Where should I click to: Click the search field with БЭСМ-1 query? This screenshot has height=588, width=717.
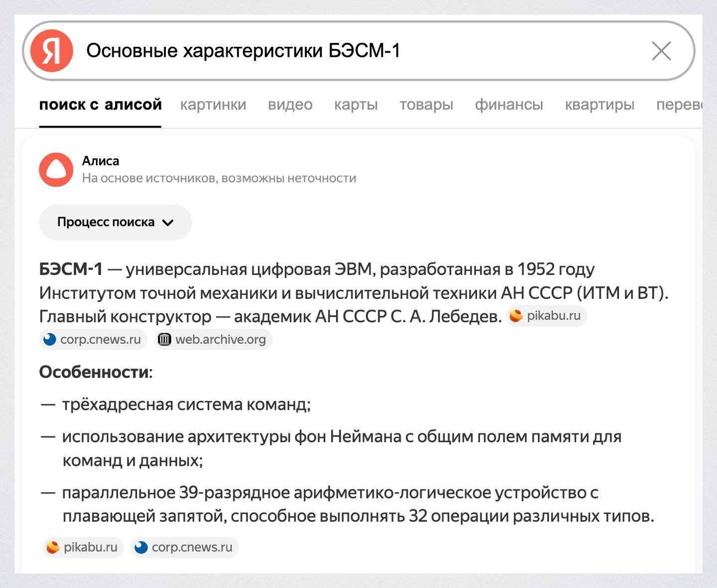point(349,51)
